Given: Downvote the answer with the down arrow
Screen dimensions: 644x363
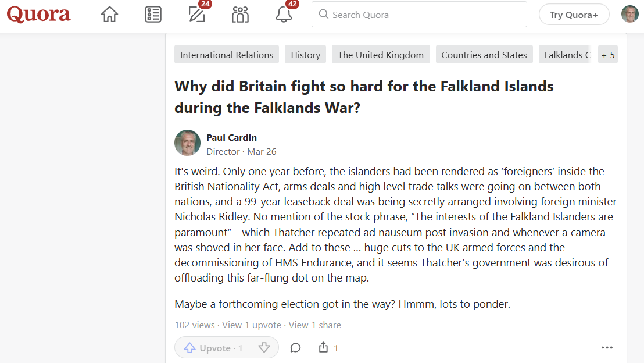Looking at the screenshot, I should pos(264,348).
